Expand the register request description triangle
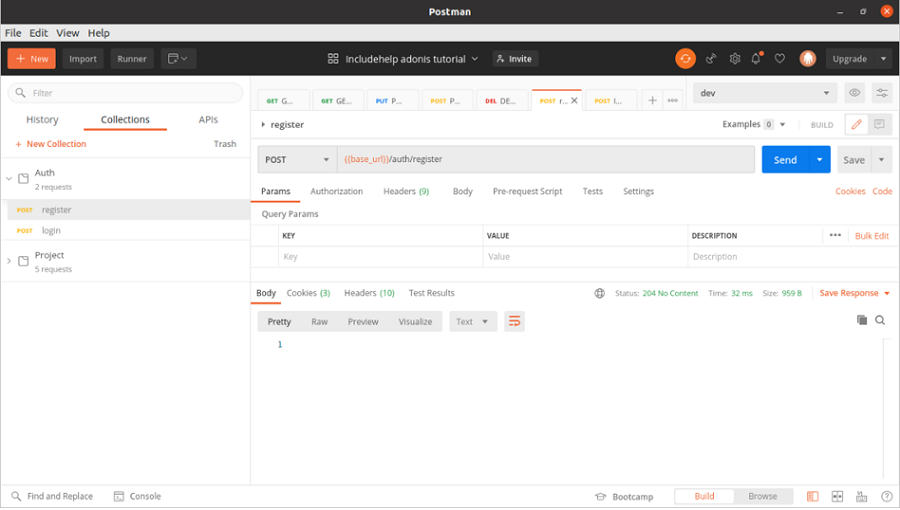Image resolution: width=900 pixels, height=510 pixels. pos(263,124)
